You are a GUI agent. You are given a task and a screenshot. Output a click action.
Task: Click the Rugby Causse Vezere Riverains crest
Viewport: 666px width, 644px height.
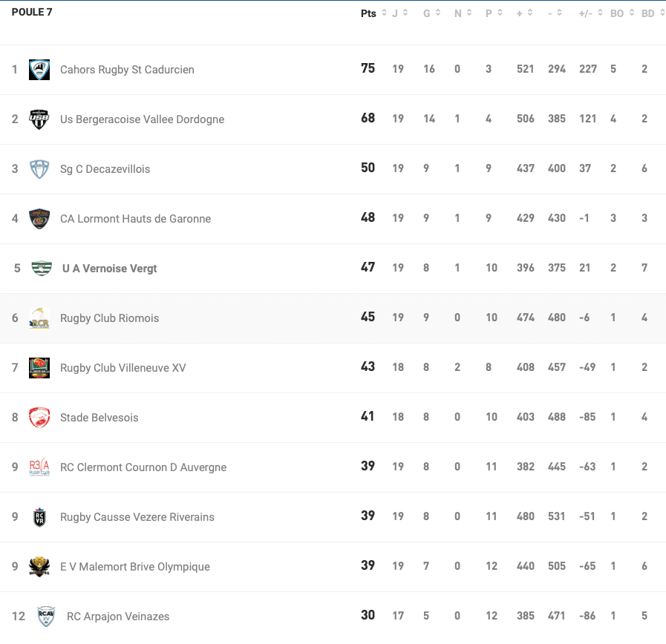click(x=39, y=517)
